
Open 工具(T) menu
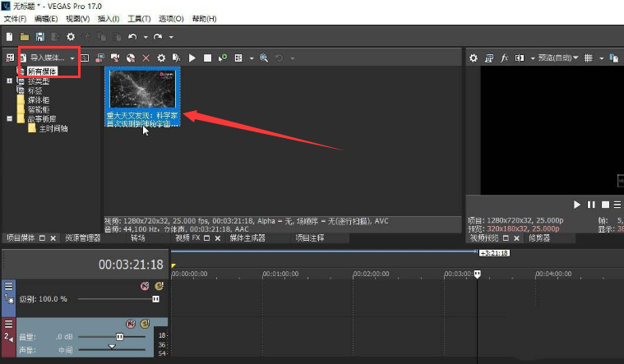coord(139,19)
